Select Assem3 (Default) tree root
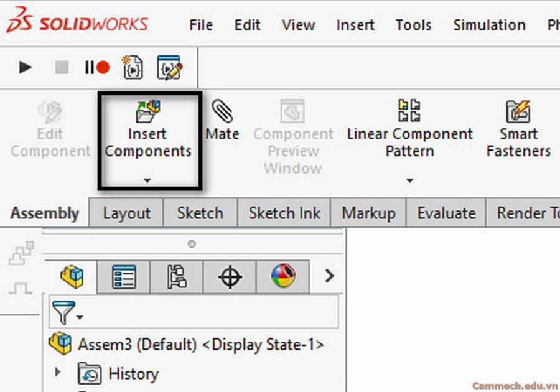Viewport: 560px width, 392px height. pos(187,345)
